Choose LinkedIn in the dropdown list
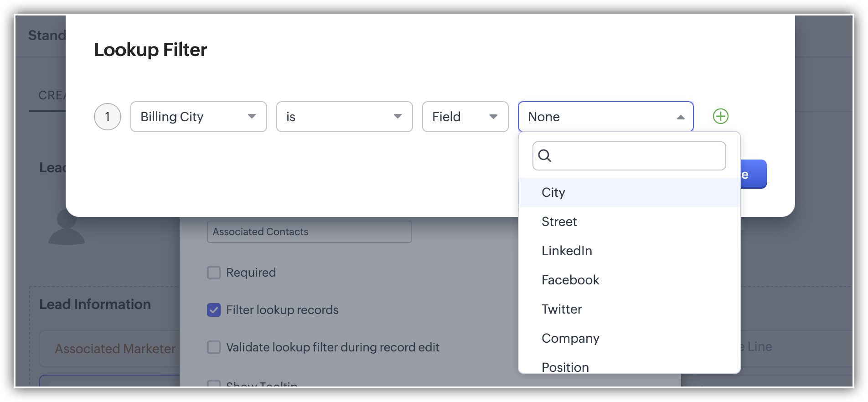 567,251
